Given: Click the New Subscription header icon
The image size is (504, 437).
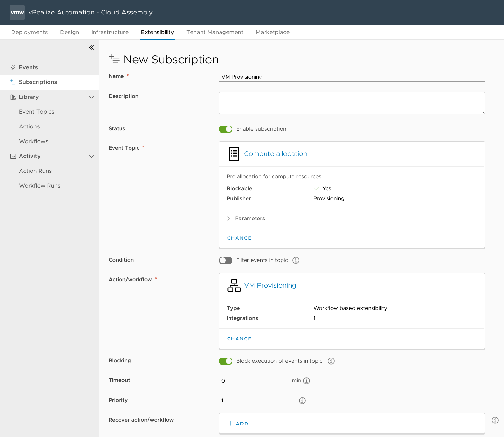Looking at the screenshot, I should pos(114,59).
